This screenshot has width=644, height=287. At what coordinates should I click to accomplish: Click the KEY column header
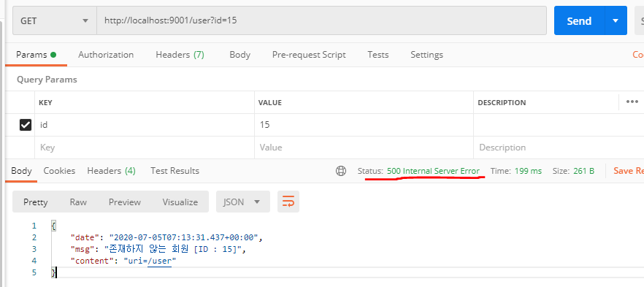tap(45, 103)
